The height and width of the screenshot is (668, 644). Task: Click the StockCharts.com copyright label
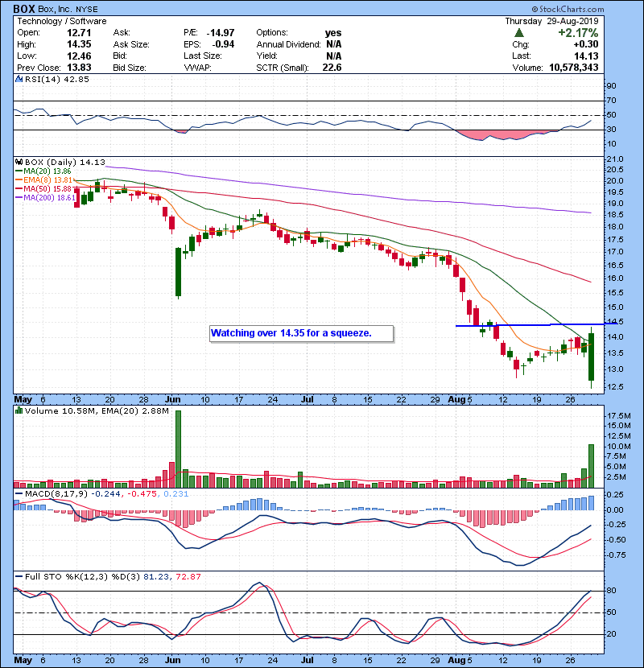(x=568, y=9)
